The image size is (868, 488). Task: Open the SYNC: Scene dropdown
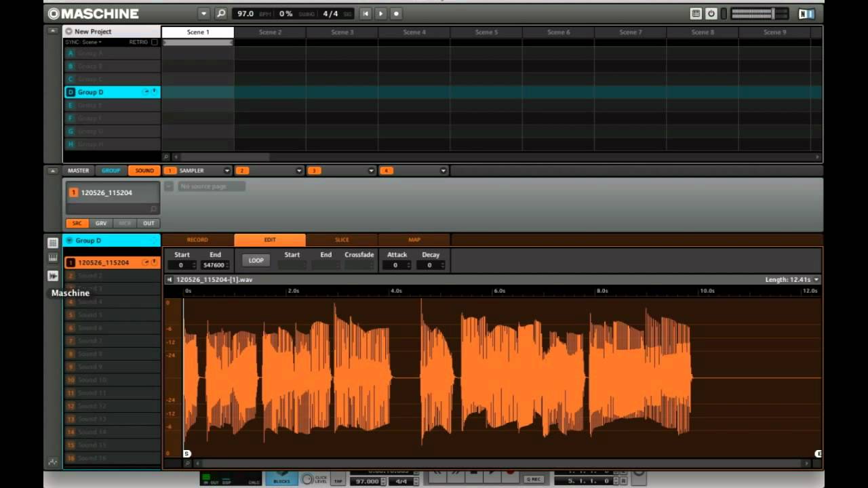tap(83, 42)
